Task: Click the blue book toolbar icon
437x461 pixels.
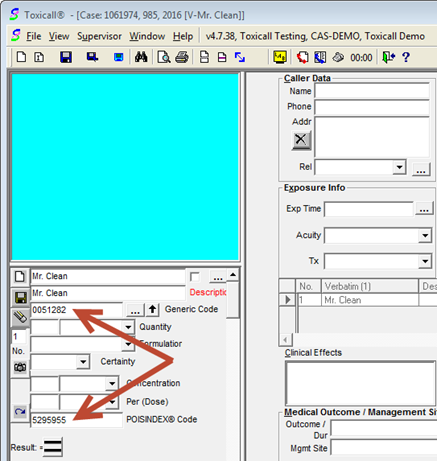Action: 320,57
